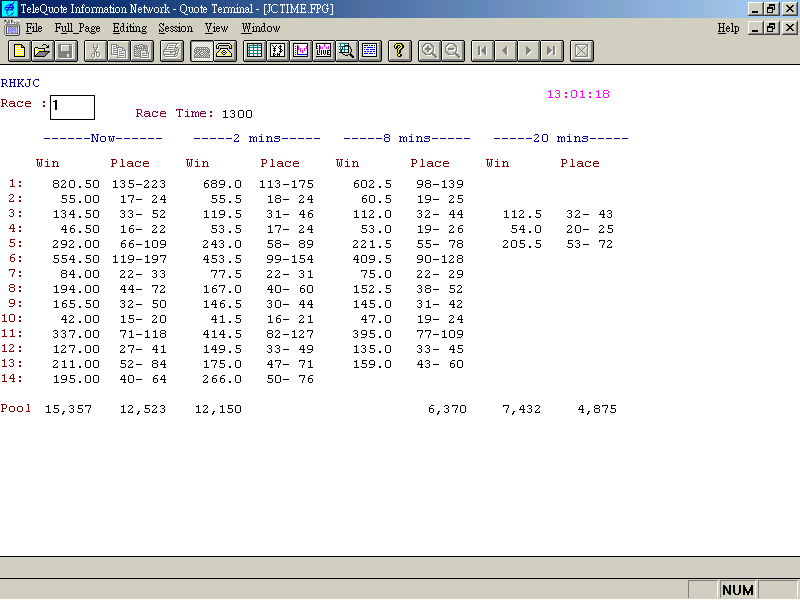Viewport: 800px width, 600px height.
Task: Click the pool total 15,357
Action: 68,409
